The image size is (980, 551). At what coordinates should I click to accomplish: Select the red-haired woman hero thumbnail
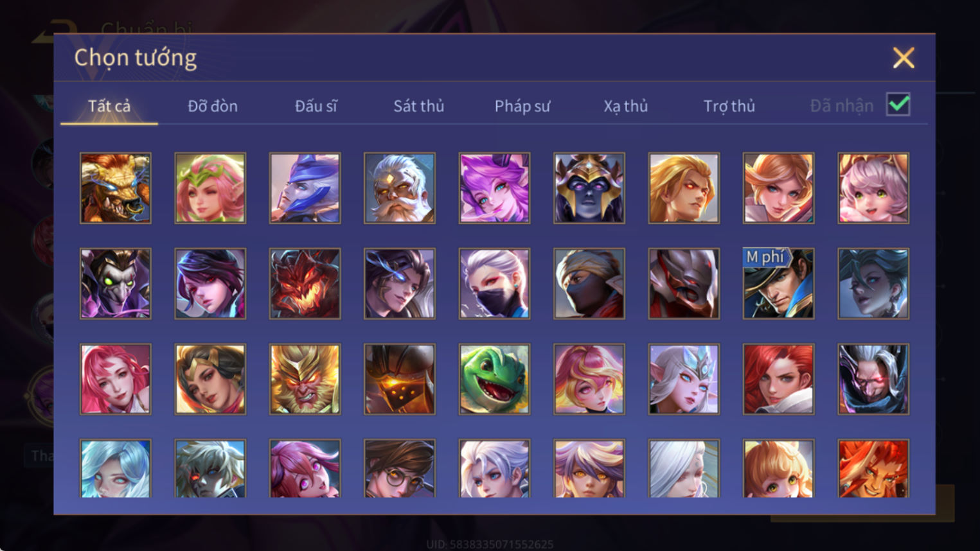[778, 379]
